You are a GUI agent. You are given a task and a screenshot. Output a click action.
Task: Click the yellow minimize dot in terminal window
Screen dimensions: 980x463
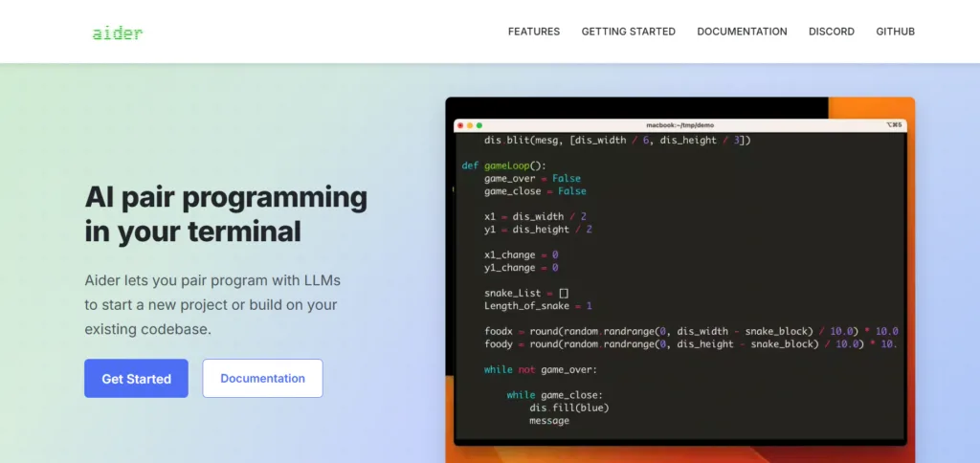(x=470, y=125)
